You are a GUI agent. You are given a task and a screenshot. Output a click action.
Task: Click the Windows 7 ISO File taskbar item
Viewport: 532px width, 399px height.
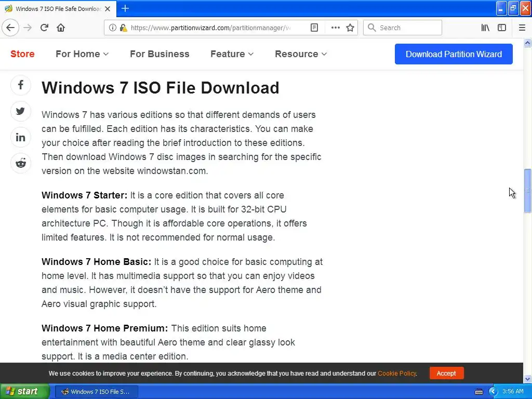(x=96, y=392)
